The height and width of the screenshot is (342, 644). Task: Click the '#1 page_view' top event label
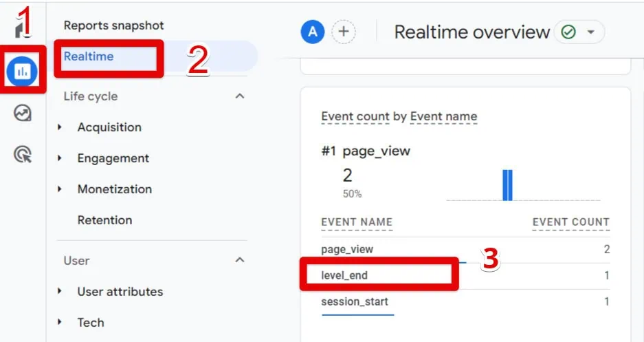(366, 151)
